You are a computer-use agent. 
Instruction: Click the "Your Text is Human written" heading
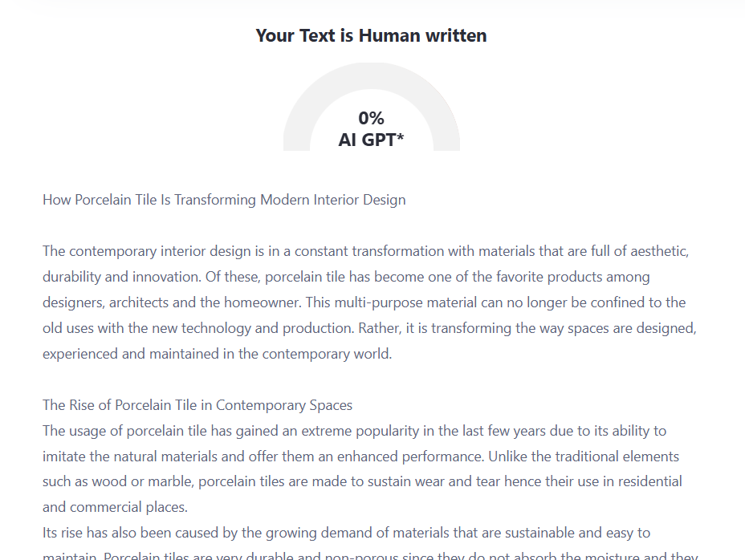[x=371, y=35]
